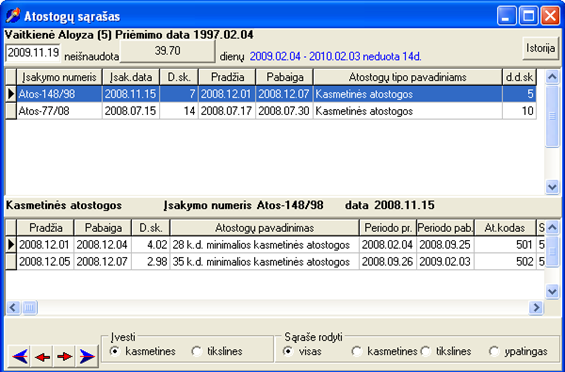Click vacation code cell '501'
This screenshot has width=565, height=372.
[505, 245]
